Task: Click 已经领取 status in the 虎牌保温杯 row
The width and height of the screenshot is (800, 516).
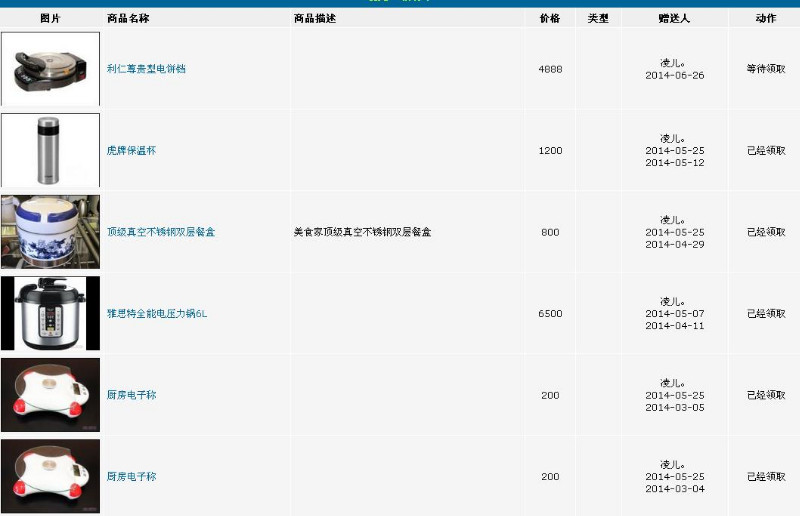Action: [766, 151]
